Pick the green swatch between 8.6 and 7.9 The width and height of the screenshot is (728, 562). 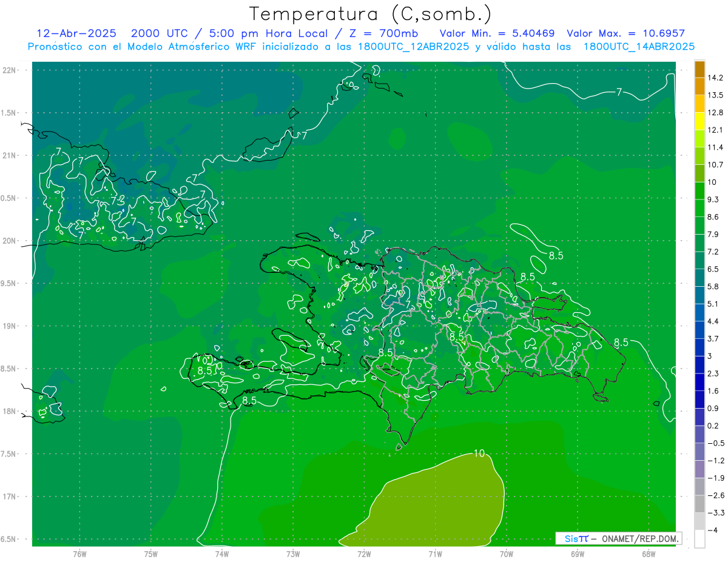coord(699,225)
